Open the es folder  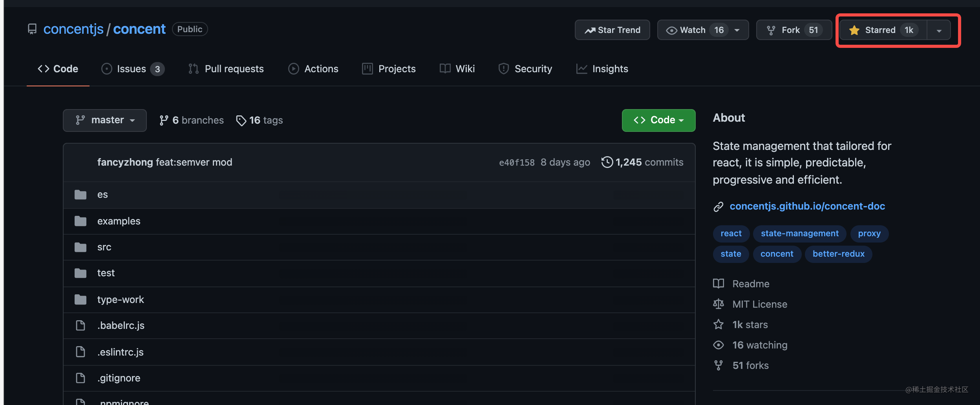[102, 194]
